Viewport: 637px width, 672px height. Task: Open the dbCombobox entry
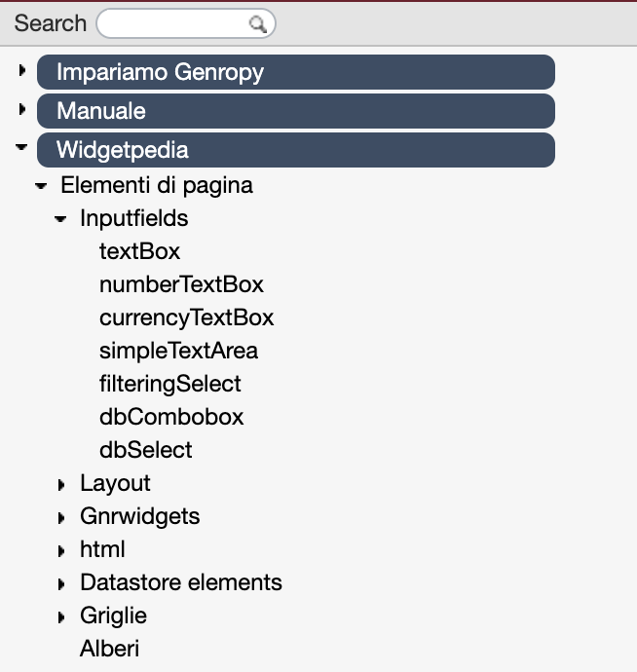[171, 417]
